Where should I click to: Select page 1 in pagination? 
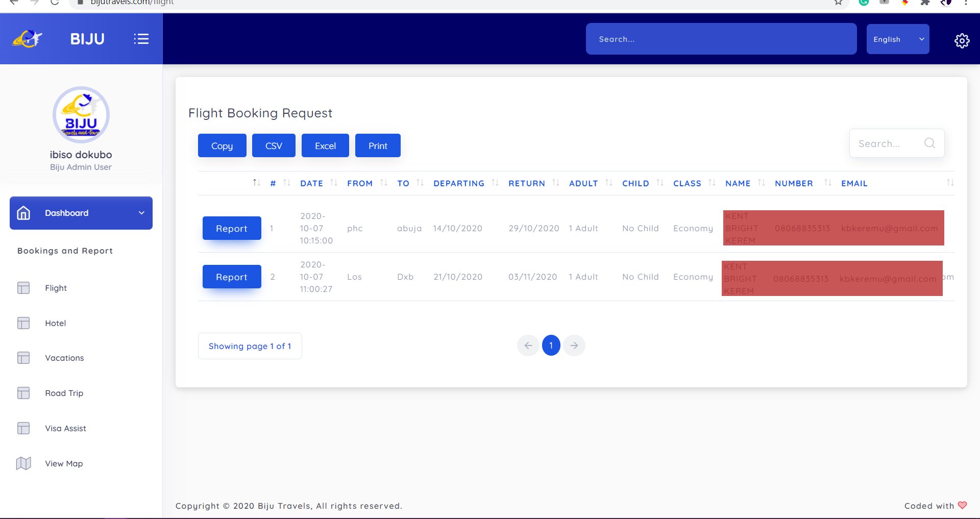point(551,345)
